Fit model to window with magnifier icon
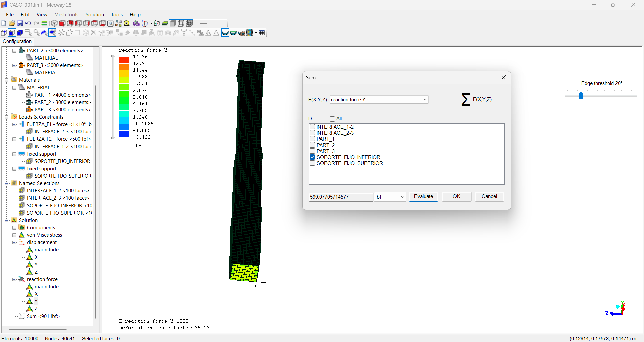Viewport: 644px width, 342px height. [111, 23]
